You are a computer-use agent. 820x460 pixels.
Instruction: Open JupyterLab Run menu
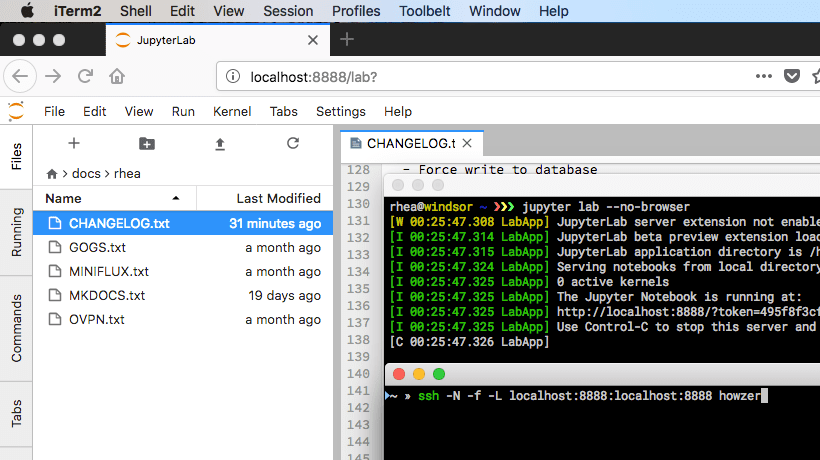click(x=183, y=111)
